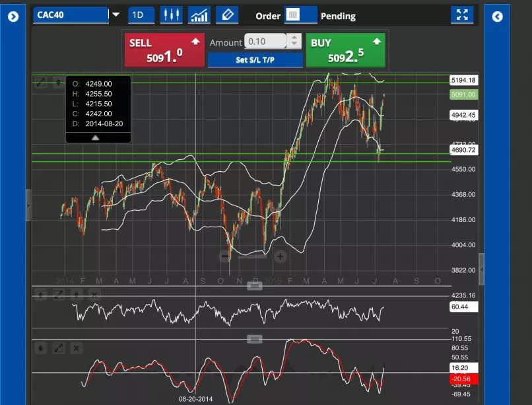Focus the Amount 0.10 input field

265,42
